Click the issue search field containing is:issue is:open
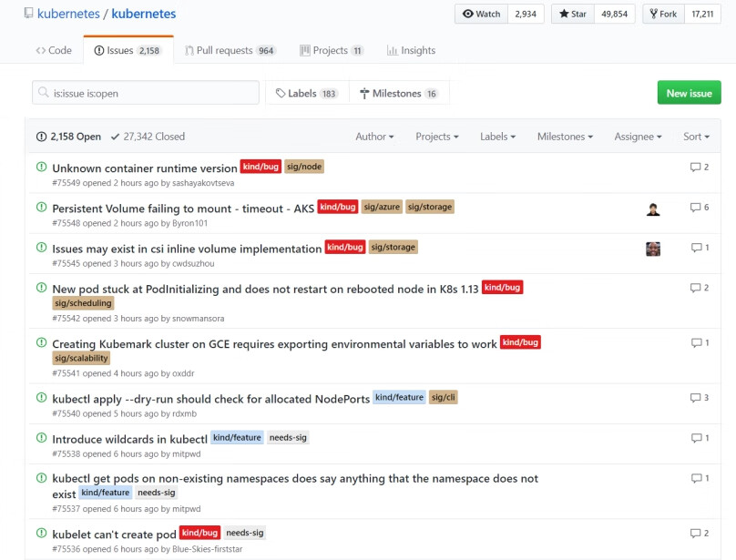The width and height of the screenshot is (736, 560). coord(144,93)
